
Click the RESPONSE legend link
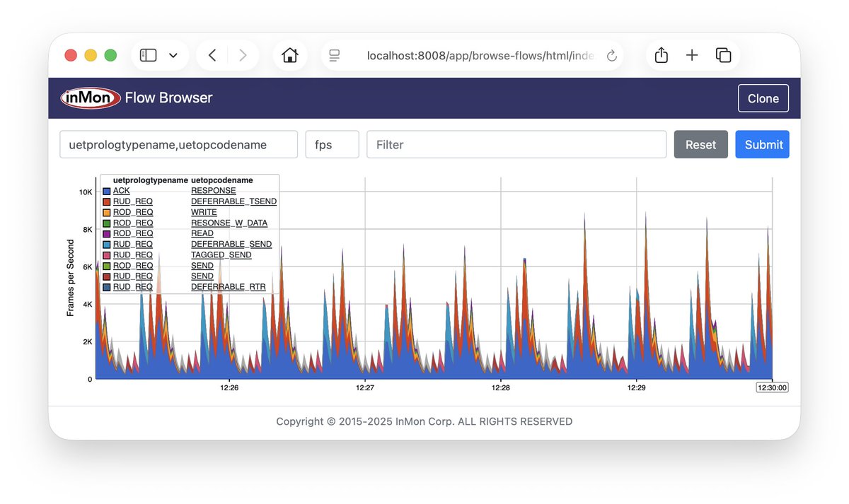coord(213,191)
